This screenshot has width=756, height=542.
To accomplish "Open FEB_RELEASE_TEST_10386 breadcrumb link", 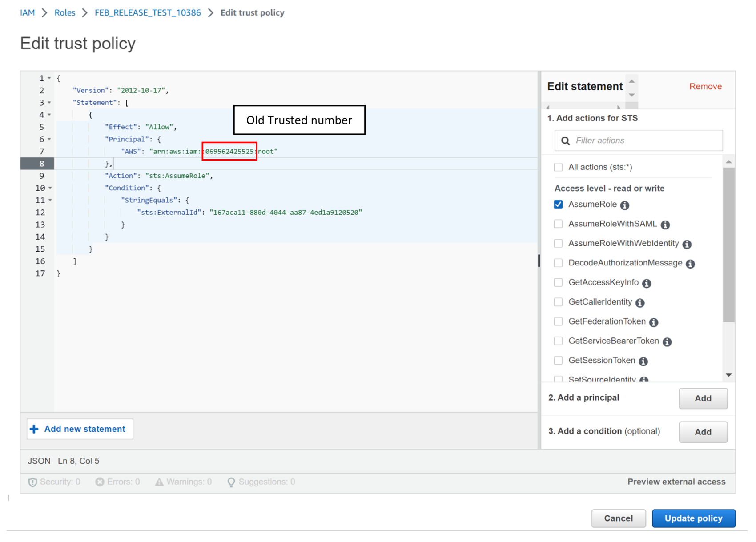I will pos(148,13).
